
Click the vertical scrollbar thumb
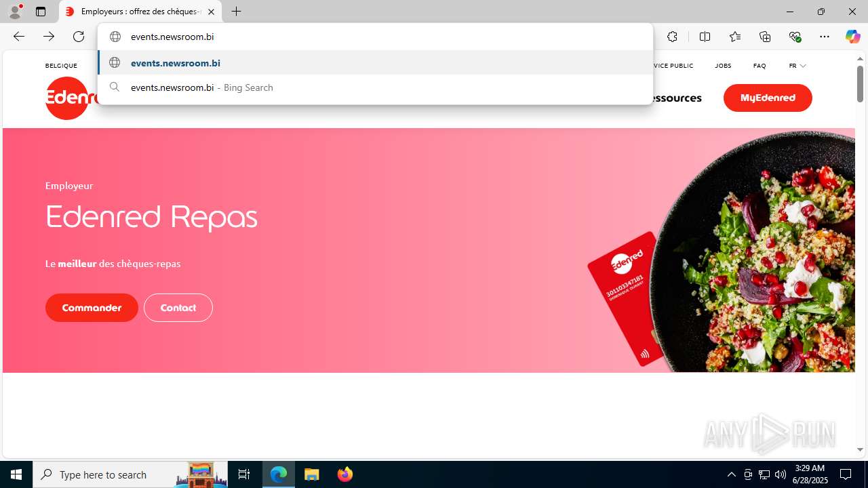click(x=860, y=83)
